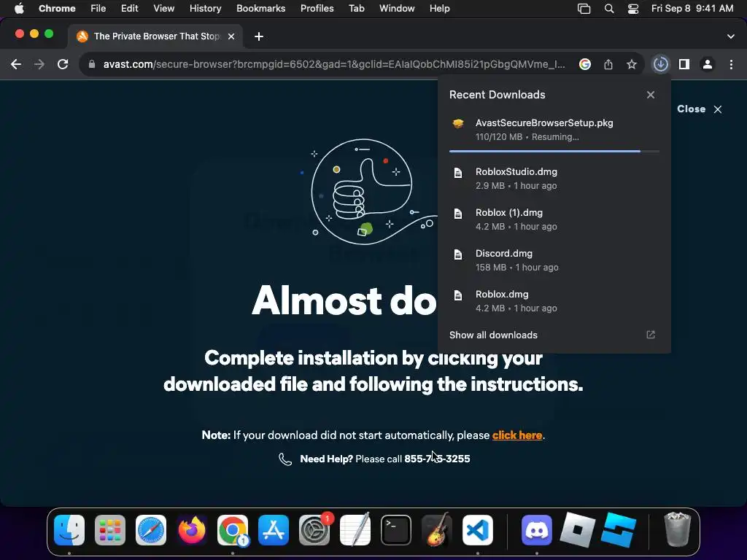Open the Chrome downloads toolbar icon
This screenshot has width=747, height=560.
(x=660, y=64)
